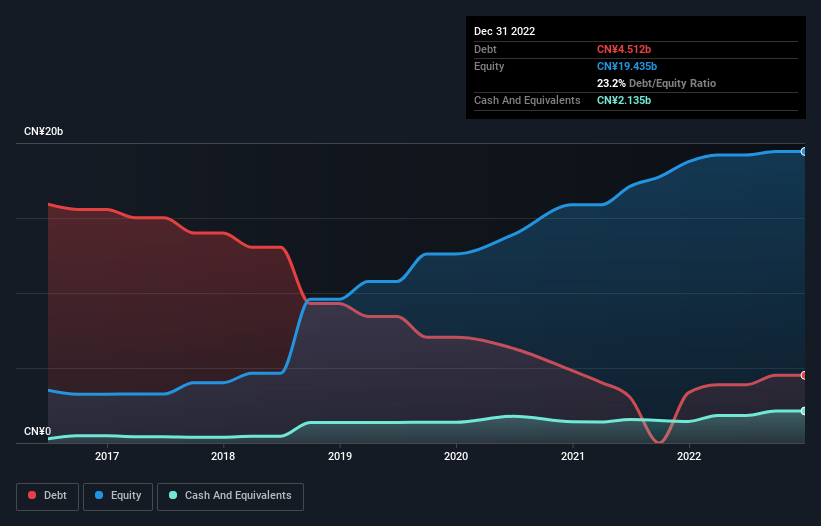Click the teal Cash legend dot

coord(173,495)
